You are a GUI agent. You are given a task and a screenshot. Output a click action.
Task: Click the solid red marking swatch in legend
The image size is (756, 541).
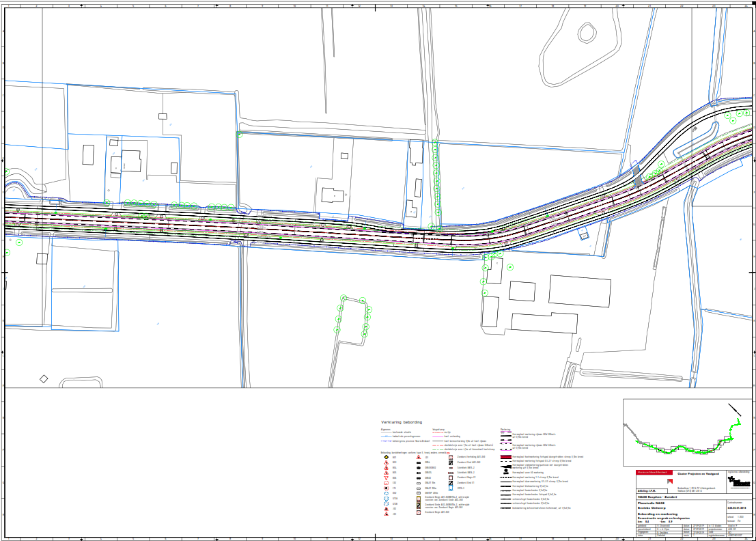coord(505,456)
